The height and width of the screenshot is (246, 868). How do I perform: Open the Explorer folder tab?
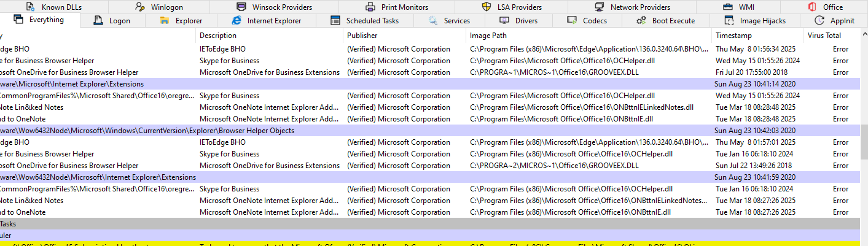(181, 21)
